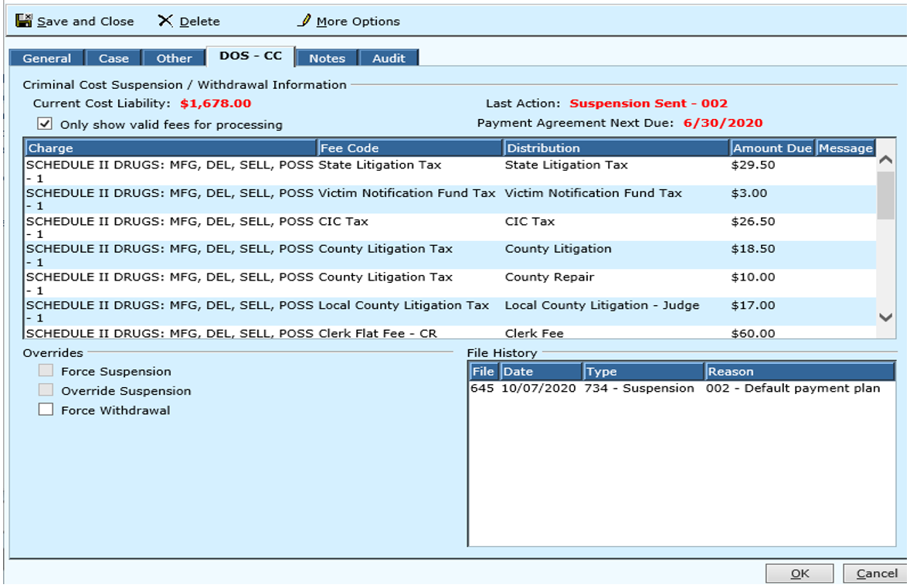Switch to the Audit tab
The width and height of the screenshot is (910, 588).
(389, 58)
